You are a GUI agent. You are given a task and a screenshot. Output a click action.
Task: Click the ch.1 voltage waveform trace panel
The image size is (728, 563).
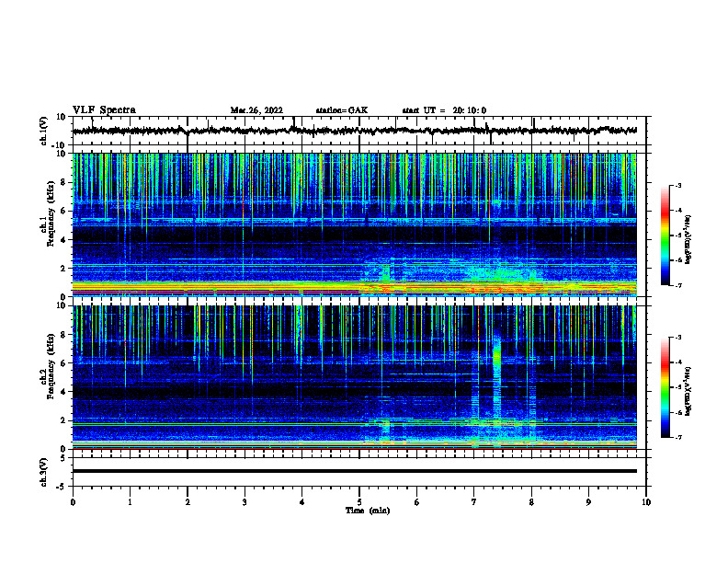coord(359,131)
